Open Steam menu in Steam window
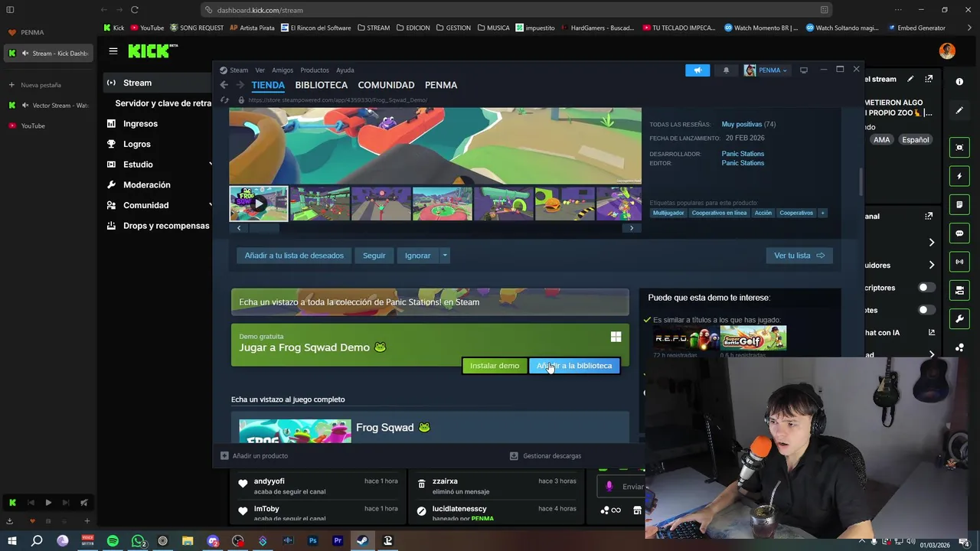Screen dimensions: 980x551 coord(239,70)
